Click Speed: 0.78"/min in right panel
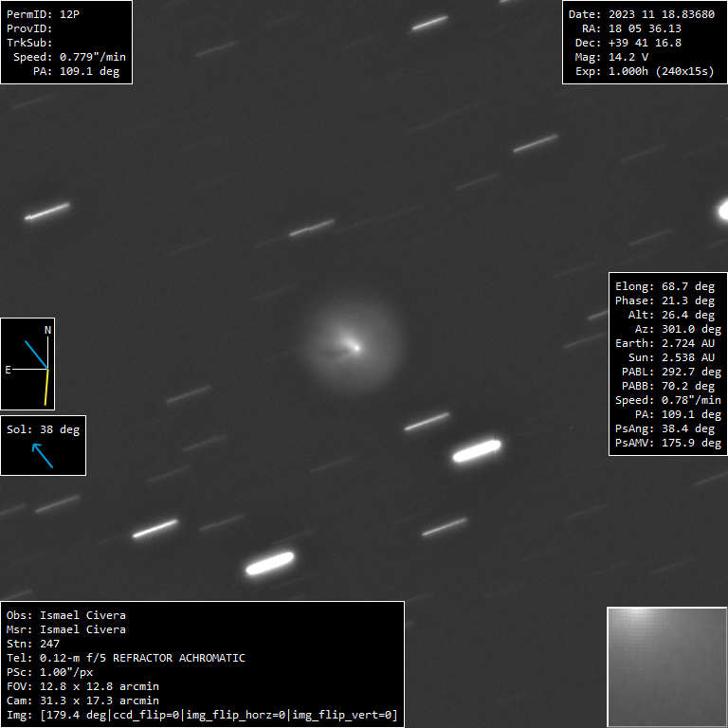Screen dimensions: 728x728 click(668, 400)
